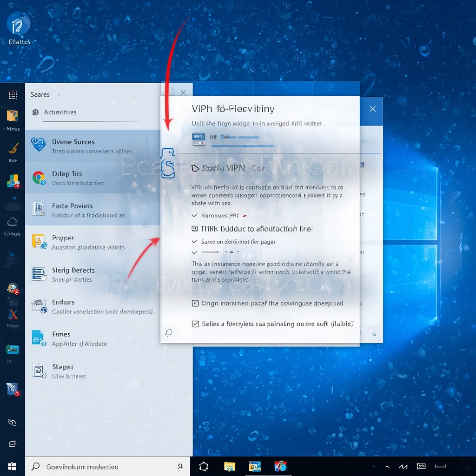The width and height of the screenshot is (476, 476).
Task: Uncheck the first checkbox in the dialog
Action: tap(196, 303)
